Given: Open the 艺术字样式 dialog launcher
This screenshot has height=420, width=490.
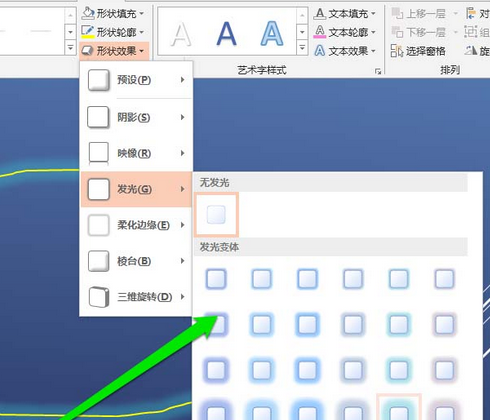Looking at the screenshot, I should [x=378, y=71].
